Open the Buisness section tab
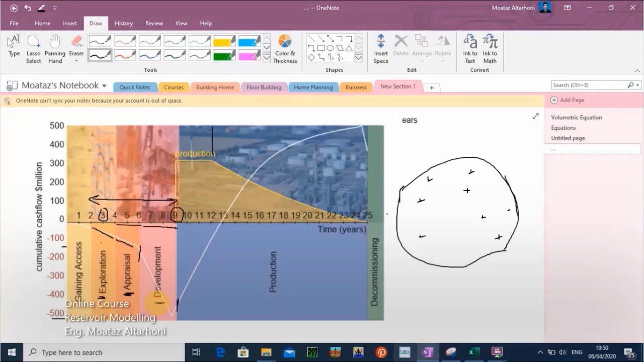 tap(356, 87)
